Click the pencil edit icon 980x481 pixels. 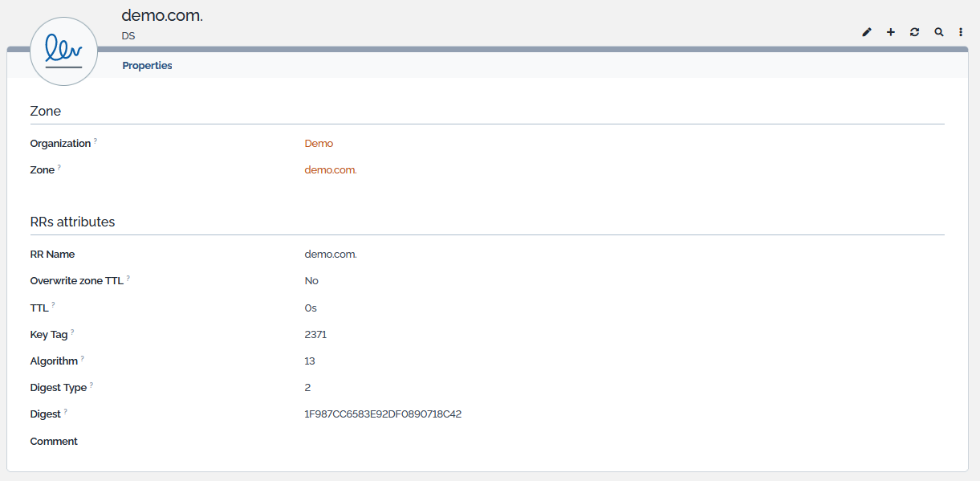click(x=867, y=32)
